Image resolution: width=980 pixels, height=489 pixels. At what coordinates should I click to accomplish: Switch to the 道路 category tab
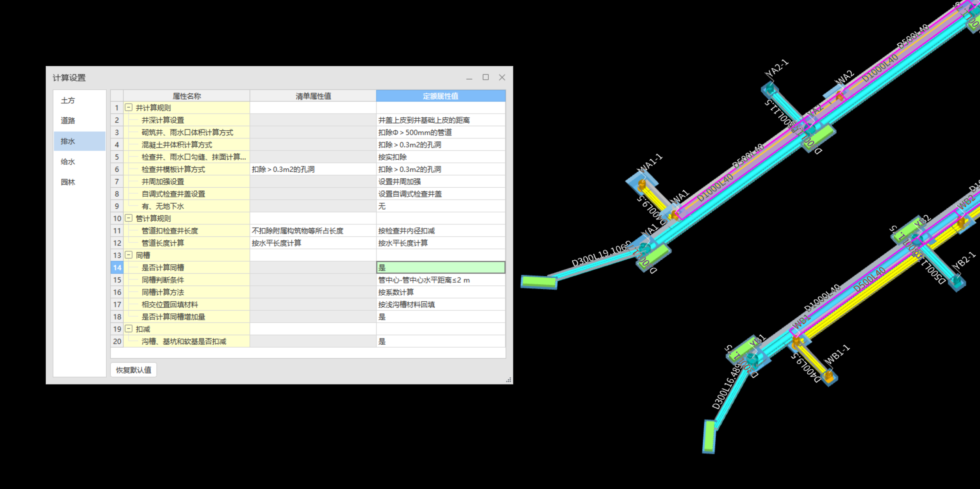(x=68, y=121)
